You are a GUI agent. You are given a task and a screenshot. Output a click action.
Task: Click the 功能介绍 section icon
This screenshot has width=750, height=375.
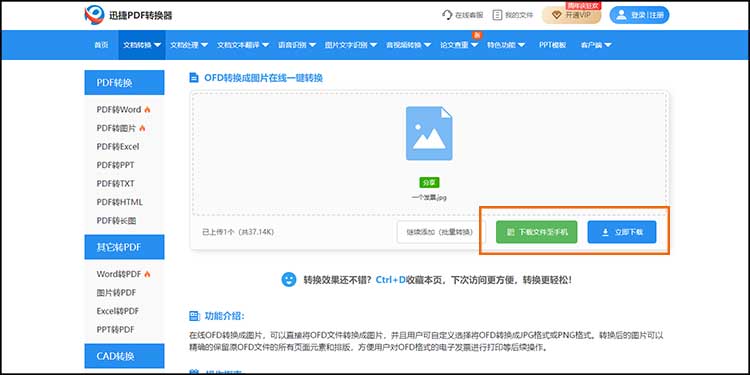click(194, 316)
